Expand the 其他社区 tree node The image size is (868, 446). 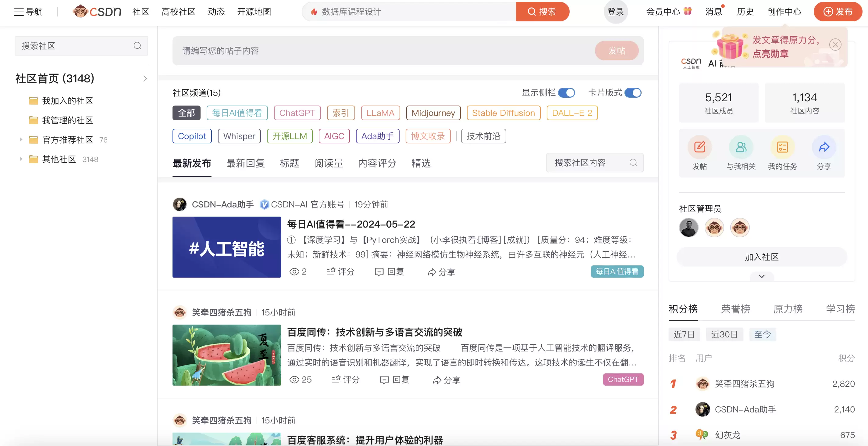21,159
